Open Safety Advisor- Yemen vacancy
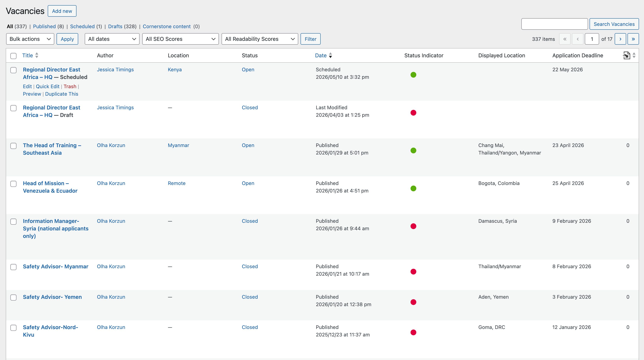 pyautogui.click(x=52, y=297)
